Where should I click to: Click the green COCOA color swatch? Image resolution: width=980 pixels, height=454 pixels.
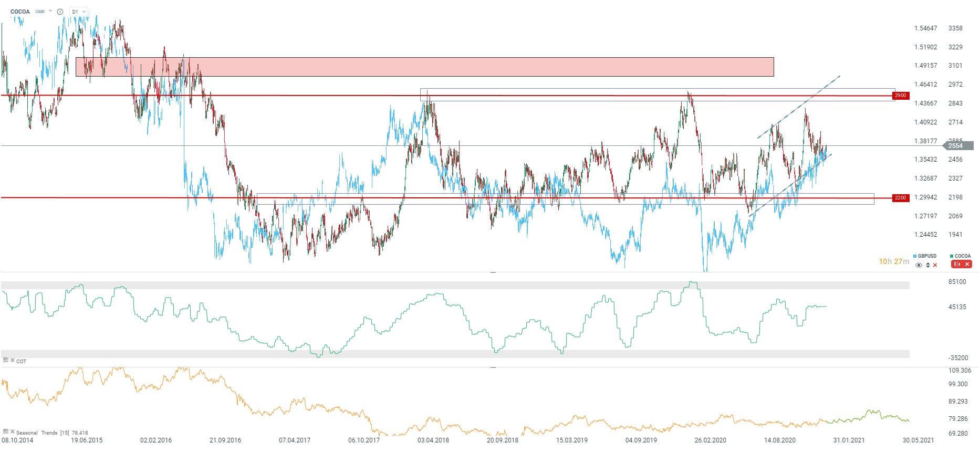pyautogui.click(x=952, y=256)
